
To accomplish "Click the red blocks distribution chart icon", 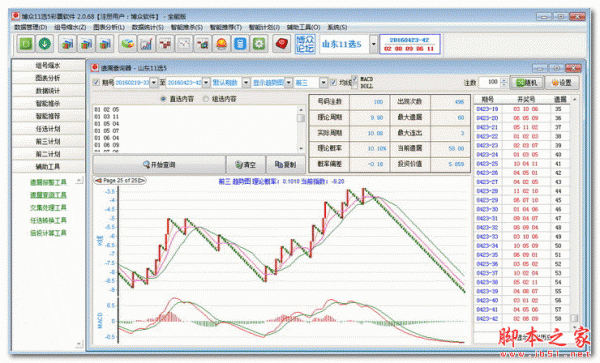I will tap(165, 44).
